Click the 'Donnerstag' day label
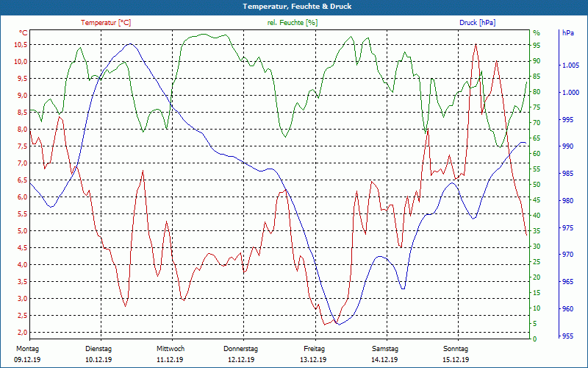 pos(241,348)
